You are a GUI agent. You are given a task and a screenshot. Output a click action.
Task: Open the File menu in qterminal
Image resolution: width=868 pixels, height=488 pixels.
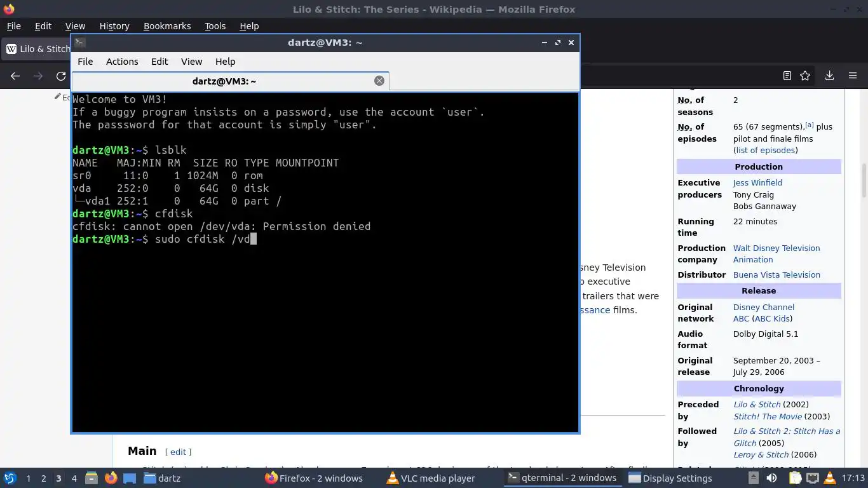coord(85,62)
